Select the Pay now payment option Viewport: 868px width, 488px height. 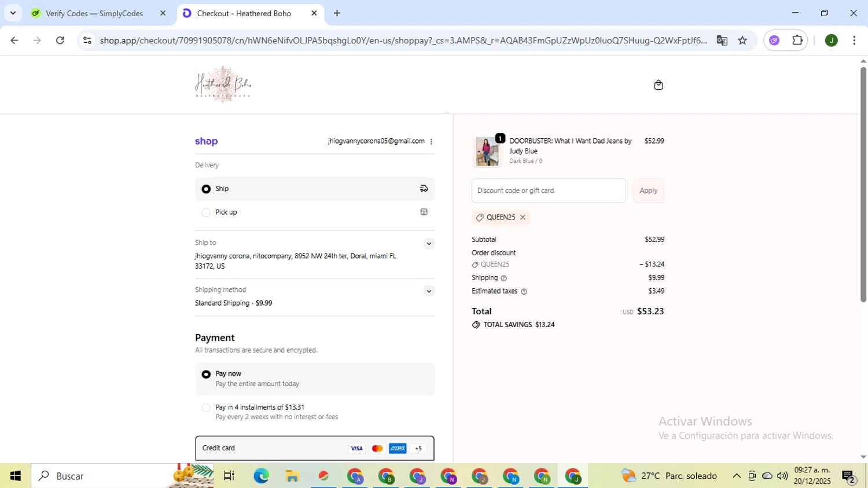[315, 379]
